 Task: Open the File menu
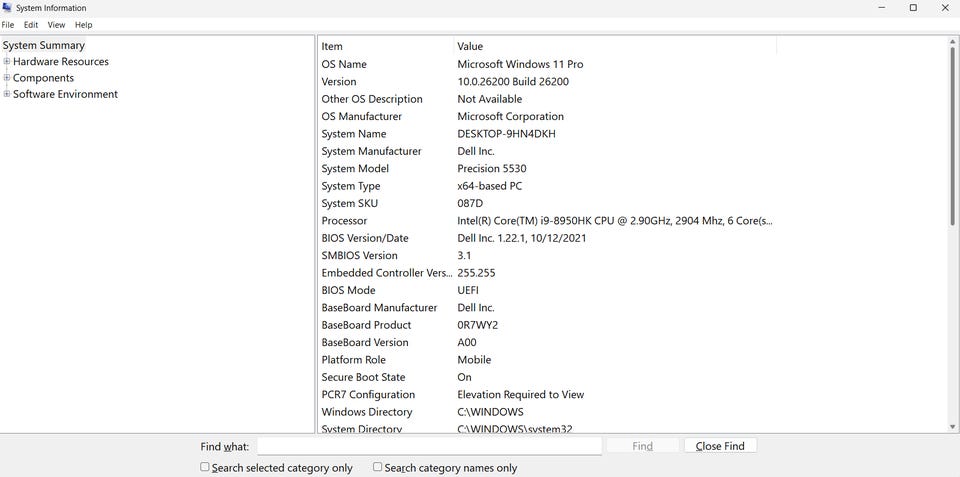pyautogui.click(x=8, y=25)
